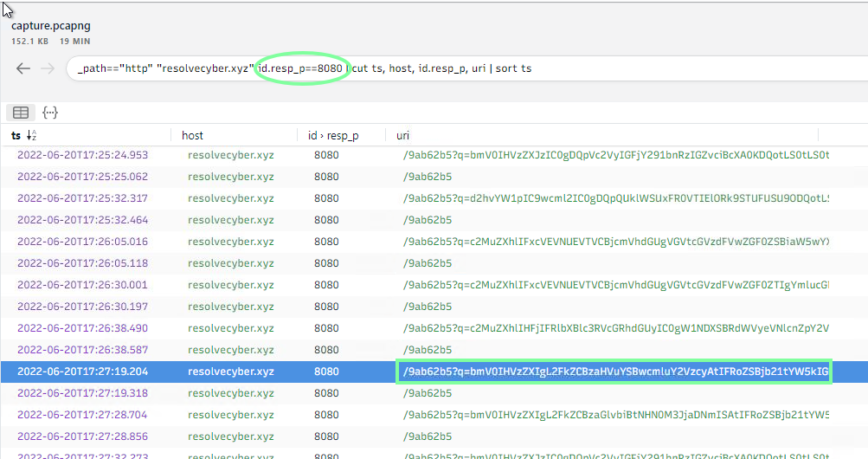868x459 pixels.
Task: Click the uri column header
Action: tap(403, 135)
